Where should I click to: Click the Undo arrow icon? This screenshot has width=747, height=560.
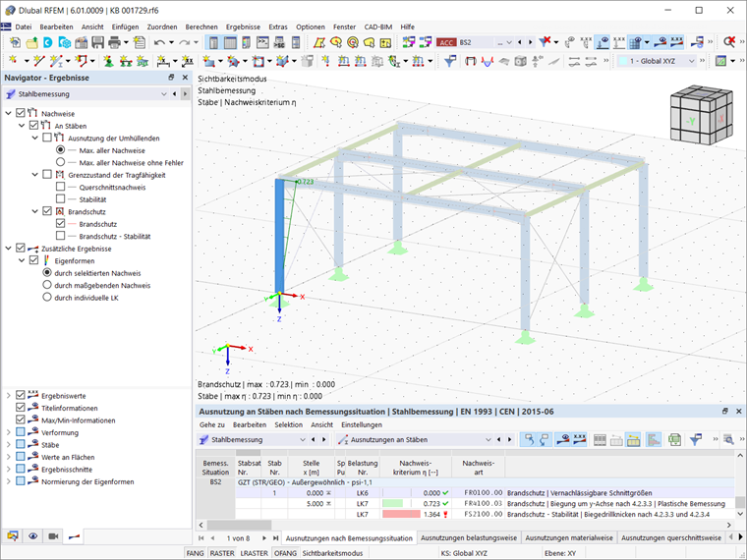coord(159,42)
